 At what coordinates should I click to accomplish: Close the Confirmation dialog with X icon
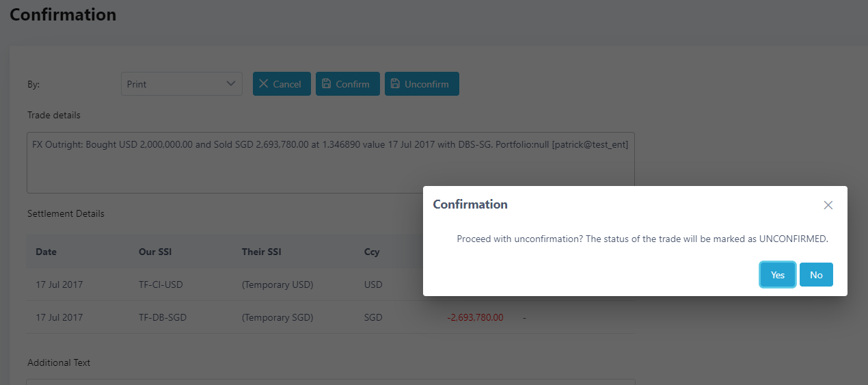[828, 205]
